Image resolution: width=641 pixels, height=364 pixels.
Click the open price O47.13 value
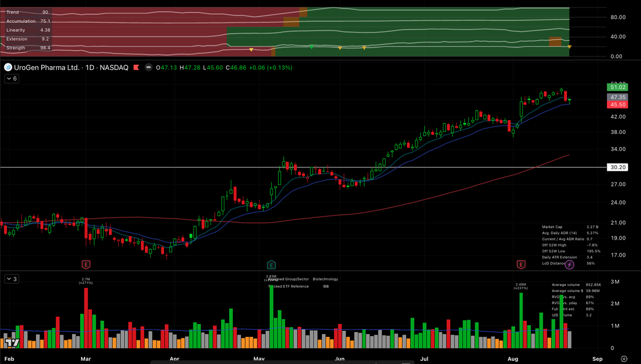pyautogui.click(x=167, y=68)
